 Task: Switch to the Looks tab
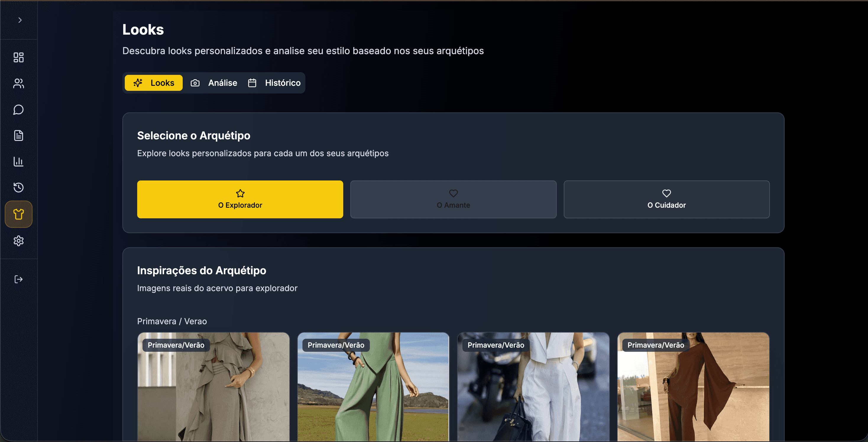154,83
